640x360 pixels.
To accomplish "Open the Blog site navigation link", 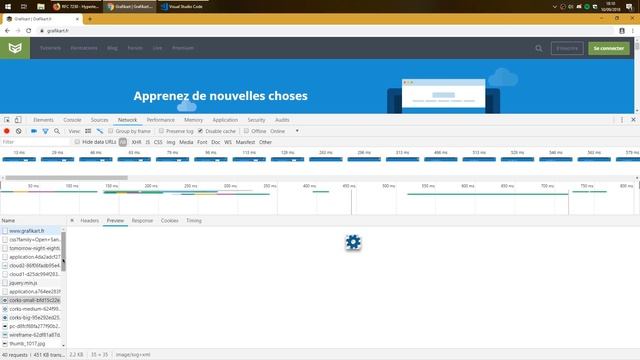I will 112,48.
